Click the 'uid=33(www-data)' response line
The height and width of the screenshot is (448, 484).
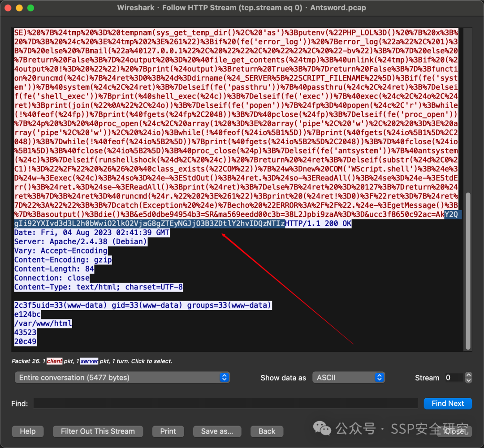tap(143, 305)
